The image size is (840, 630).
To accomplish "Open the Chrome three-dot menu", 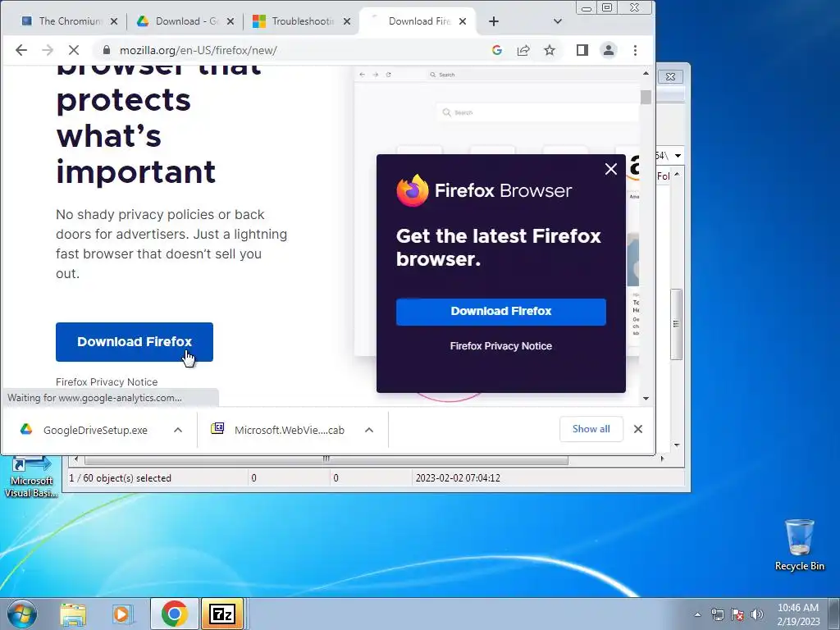I will (x=635, y=50).
